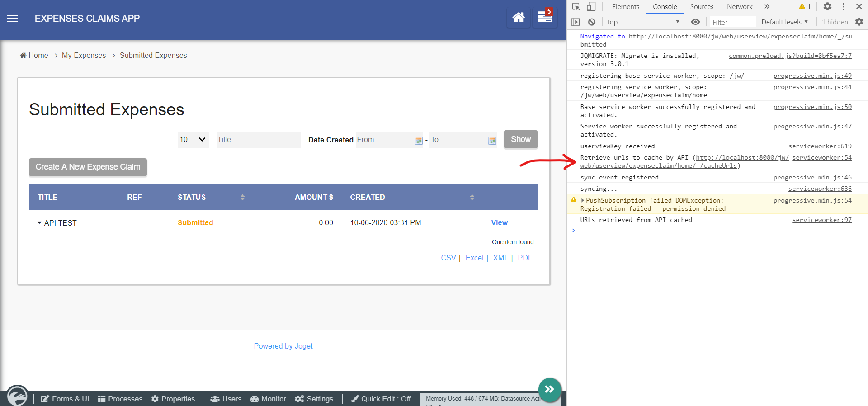This screenshot has width=868, height=406.
Task: Click Create A New Expense Claim button
Action: coord(88,167)
